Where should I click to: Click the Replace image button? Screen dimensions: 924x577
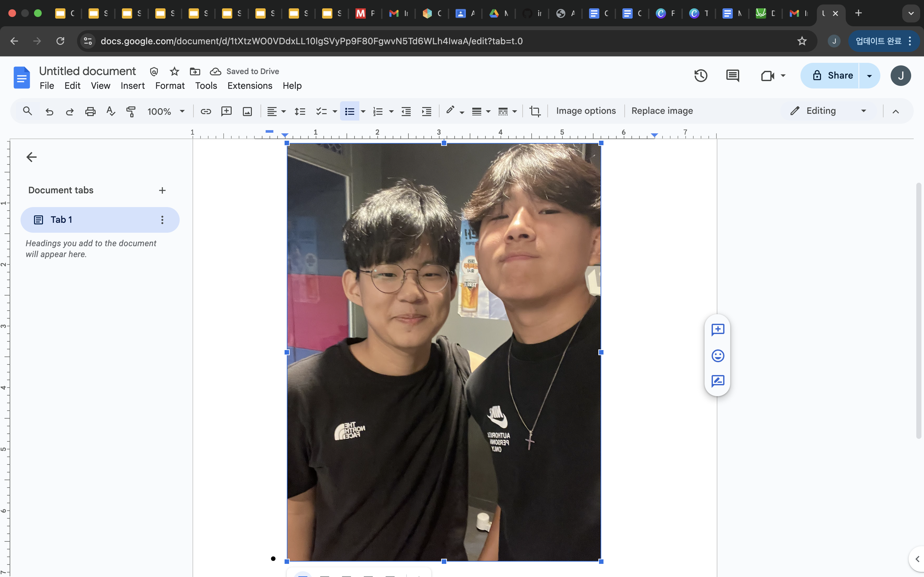(662, 111)
